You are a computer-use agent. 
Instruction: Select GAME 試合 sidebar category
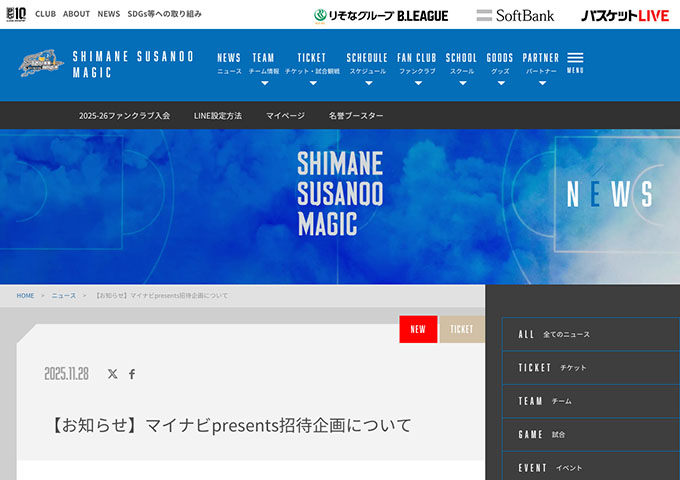click(x=591, y=434)
